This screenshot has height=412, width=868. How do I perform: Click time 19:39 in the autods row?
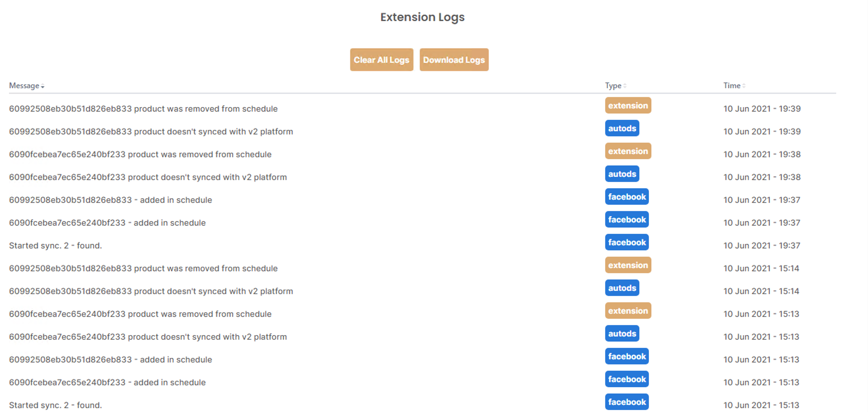[762, 132]
